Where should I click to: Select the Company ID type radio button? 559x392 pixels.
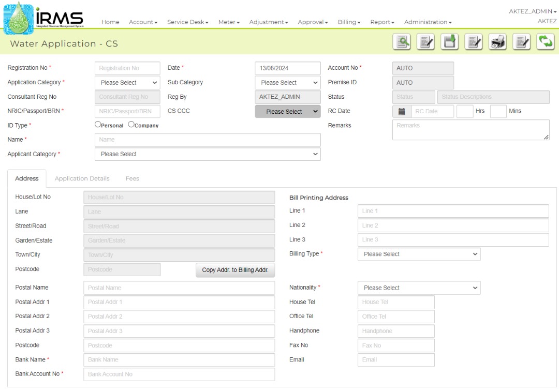point(131,124)
